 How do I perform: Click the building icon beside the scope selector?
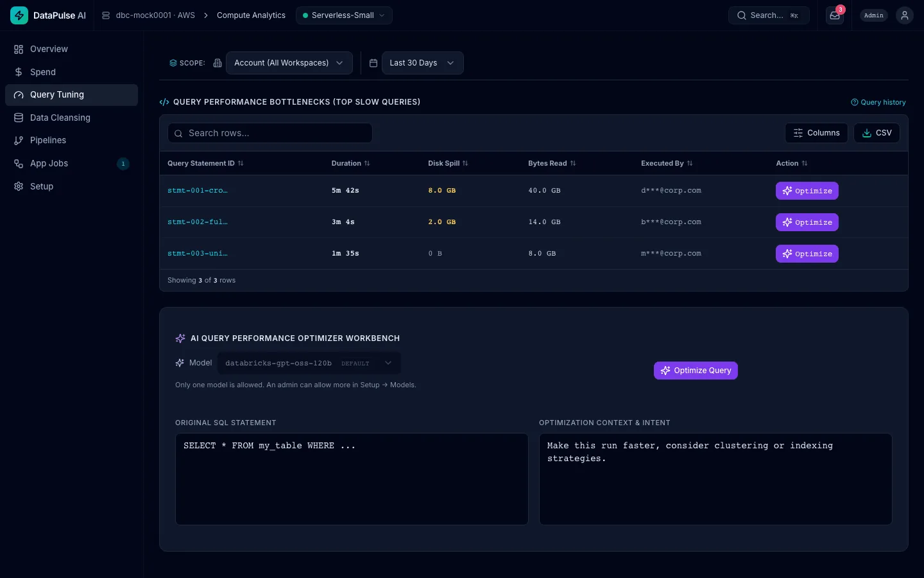(218, 63)
